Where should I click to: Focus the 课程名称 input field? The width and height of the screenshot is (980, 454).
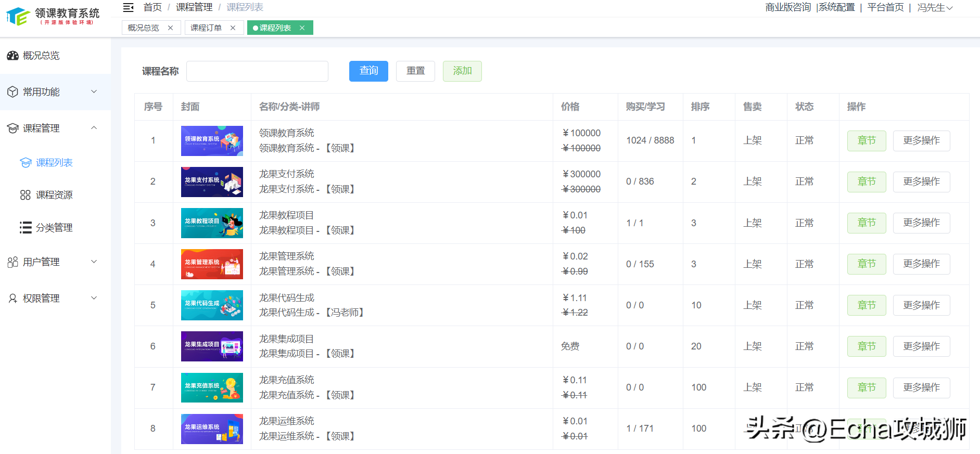coord(257,71)
